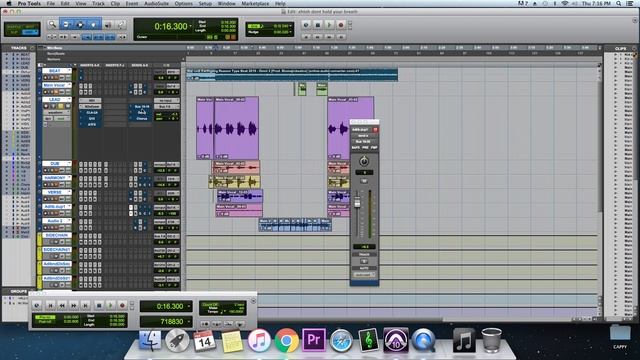Click Record in the top transport controls

(x=341, y=25)
